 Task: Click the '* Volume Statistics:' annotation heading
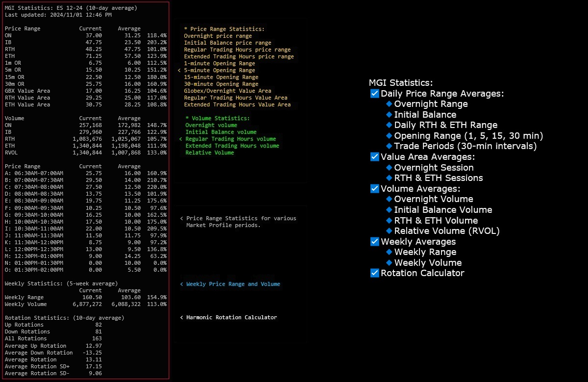coord(218,118)
